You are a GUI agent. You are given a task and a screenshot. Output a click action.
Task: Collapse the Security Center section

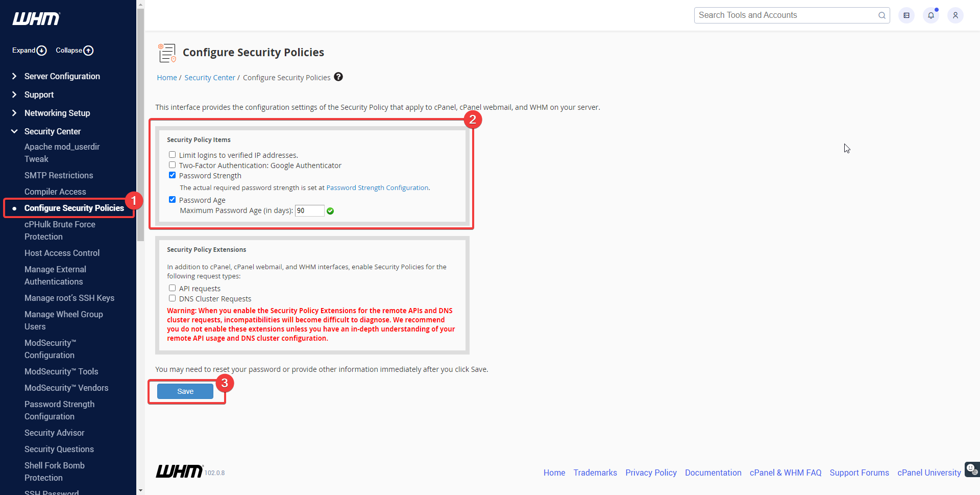(53, 131)
